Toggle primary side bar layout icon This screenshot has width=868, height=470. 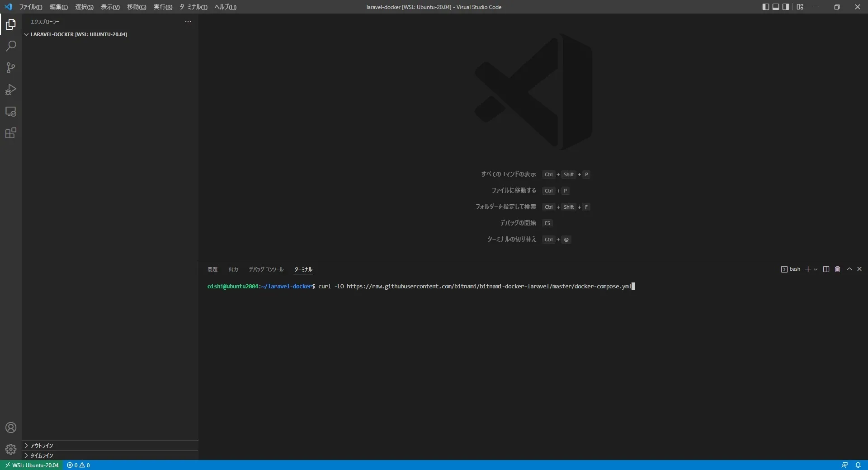765,7
